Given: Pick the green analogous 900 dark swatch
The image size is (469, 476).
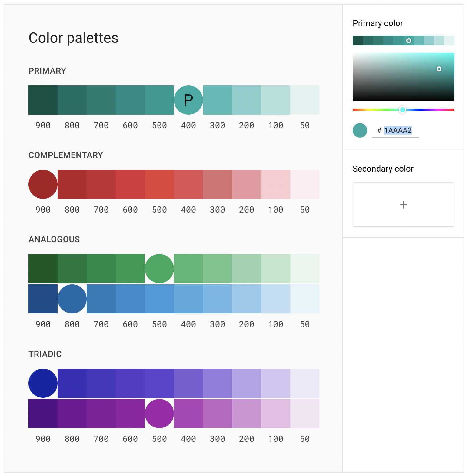Looking at the screenshot, I should [x=43, y=269].
